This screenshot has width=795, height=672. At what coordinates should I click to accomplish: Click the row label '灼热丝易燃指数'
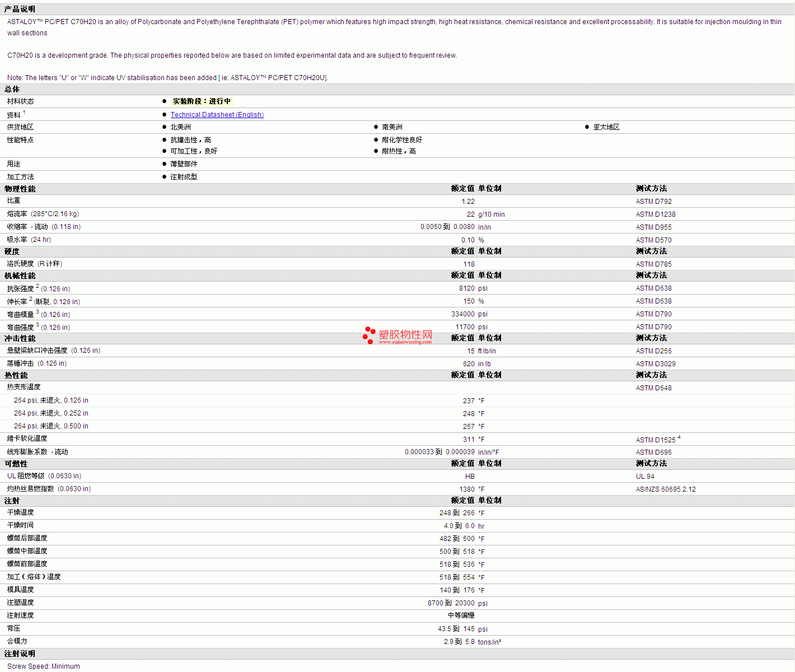coord(31,489)
